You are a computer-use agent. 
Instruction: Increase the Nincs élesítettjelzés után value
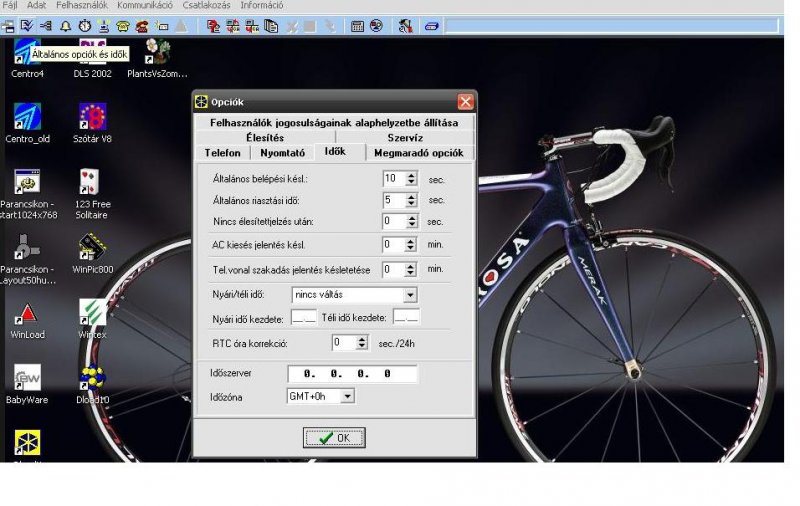[411, 218]
